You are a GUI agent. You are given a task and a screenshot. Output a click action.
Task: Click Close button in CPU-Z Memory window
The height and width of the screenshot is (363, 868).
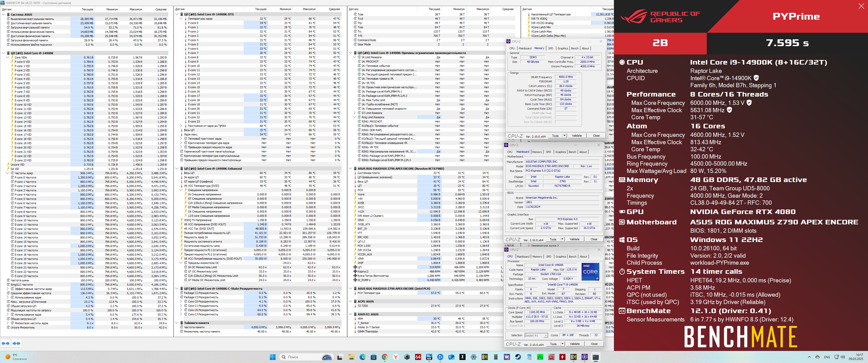click(x=596, y=136)
